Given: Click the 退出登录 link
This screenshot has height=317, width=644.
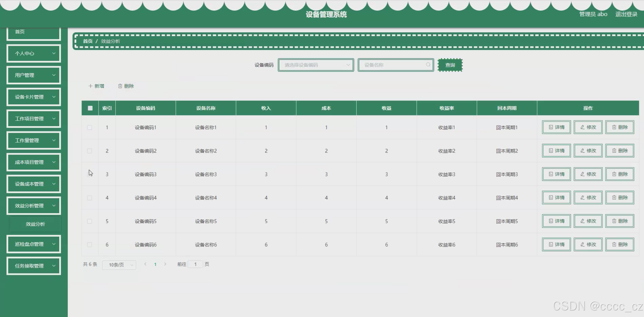Looking at the screenshot, I should (x=626, y=14).
